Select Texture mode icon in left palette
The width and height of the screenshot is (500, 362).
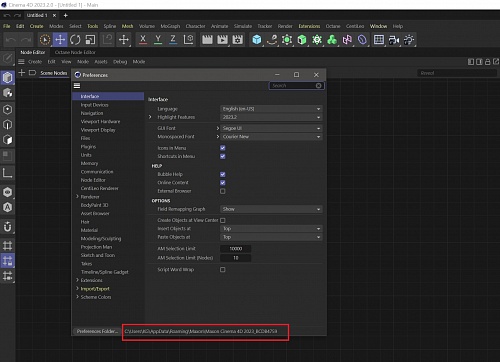coord(7,93)
